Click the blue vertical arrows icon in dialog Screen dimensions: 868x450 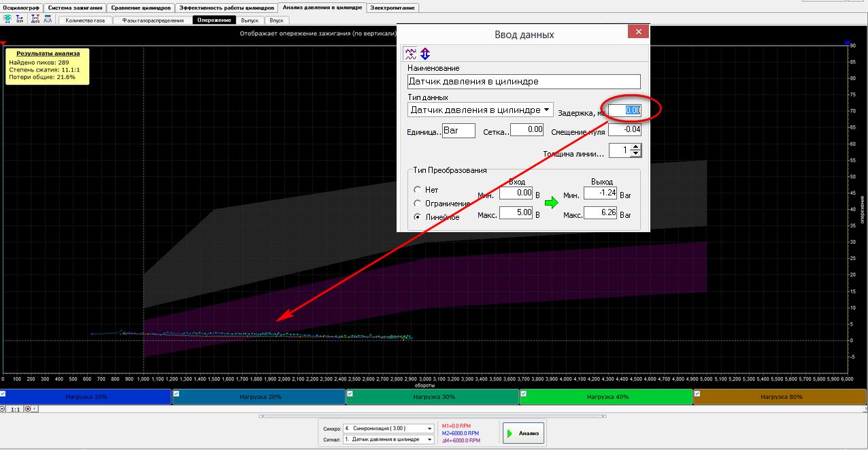tap(424, 53)
